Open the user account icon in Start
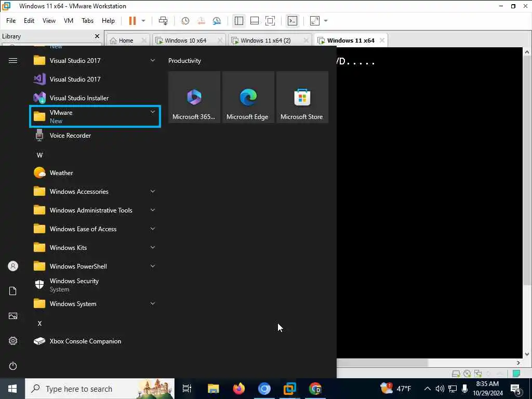The image size is (532, 399). tap(13, 266)
